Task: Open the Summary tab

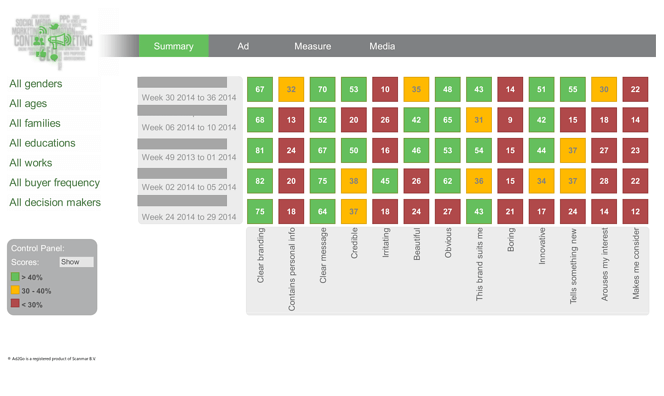Action: point(174,46)
